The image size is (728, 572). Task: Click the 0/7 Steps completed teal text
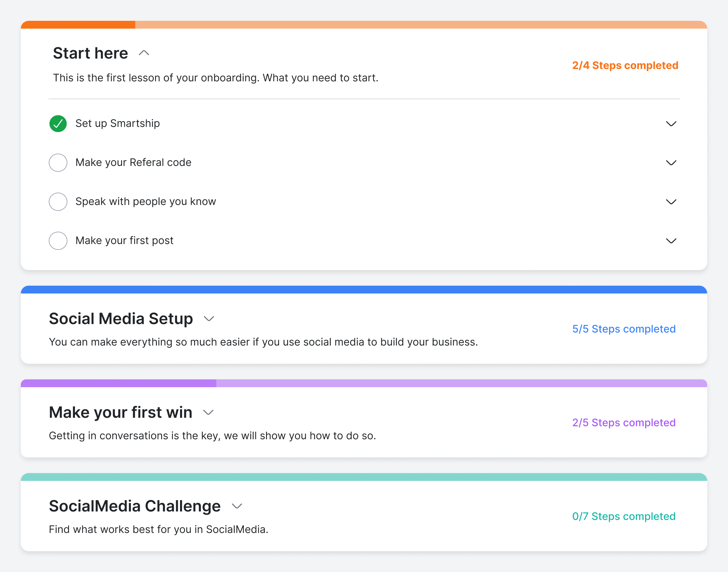point(623,516)
